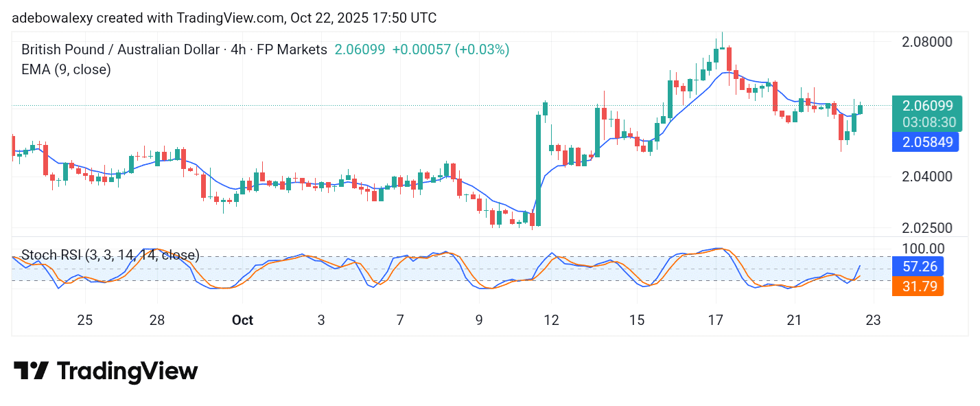Click the 28 date marker on time axis
The image size is (980, 406).
[157, 320]
